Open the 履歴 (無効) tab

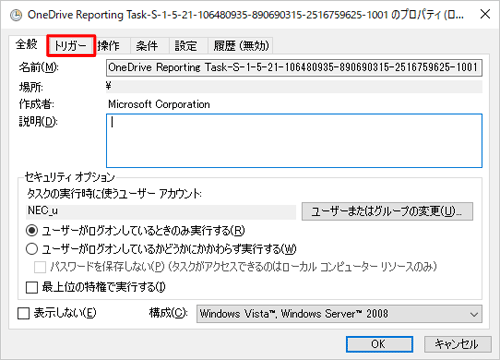pyautogui.click(x=241, y=46)
